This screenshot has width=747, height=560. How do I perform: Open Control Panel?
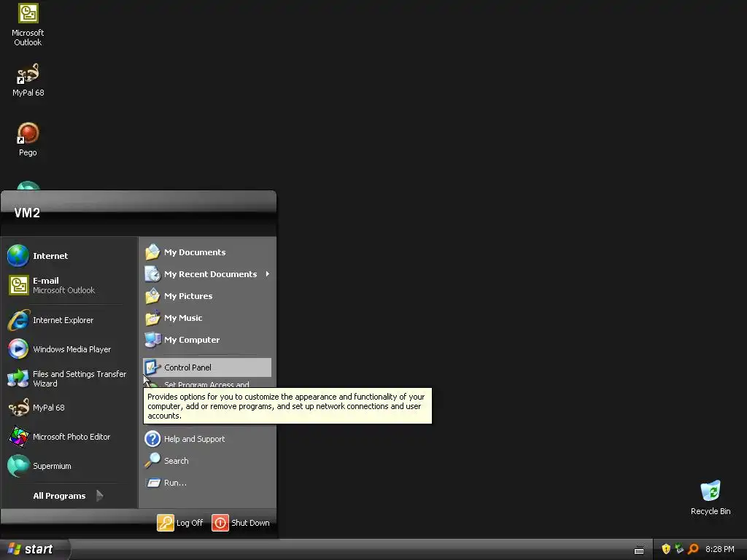206,367
